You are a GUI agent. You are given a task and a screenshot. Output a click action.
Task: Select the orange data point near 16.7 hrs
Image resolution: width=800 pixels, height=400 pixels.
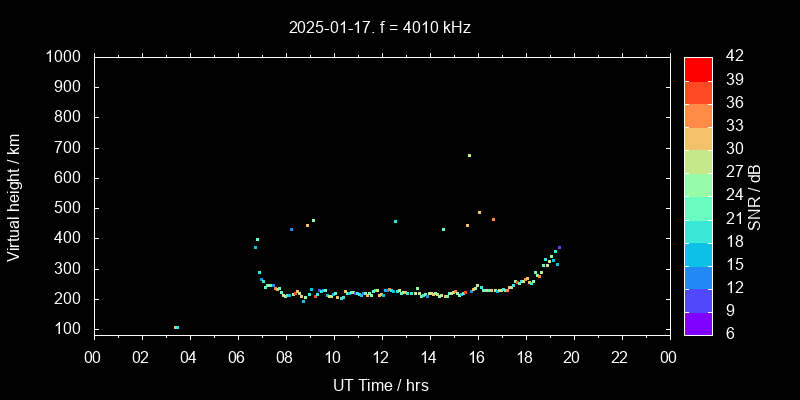(493, 219)
